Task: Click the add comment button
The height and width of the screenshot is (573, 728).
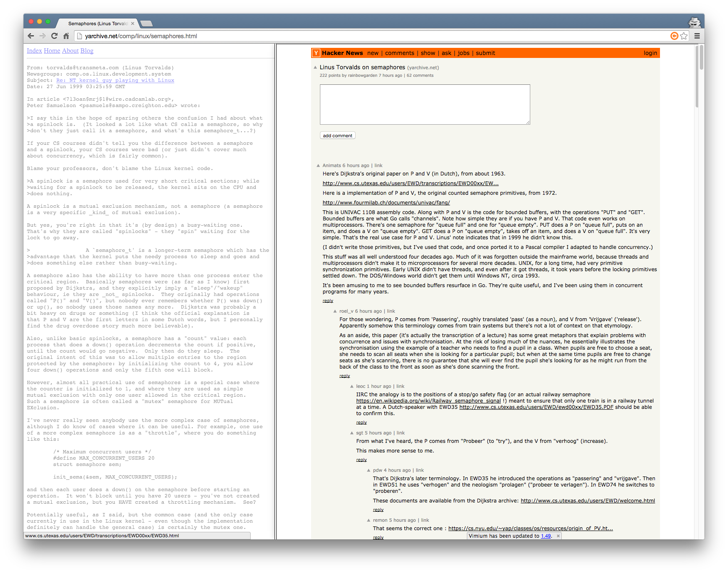Action: point(338,136)
